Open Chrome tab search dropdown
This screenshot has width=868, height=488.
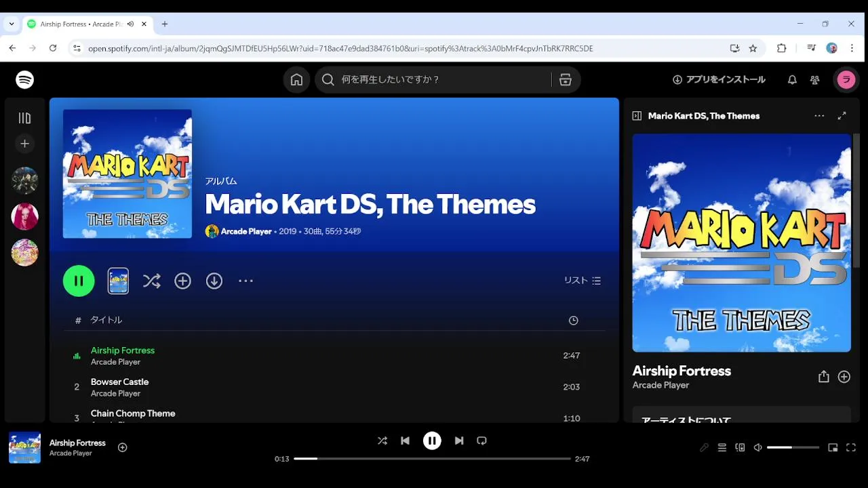(x=12, y=24)
